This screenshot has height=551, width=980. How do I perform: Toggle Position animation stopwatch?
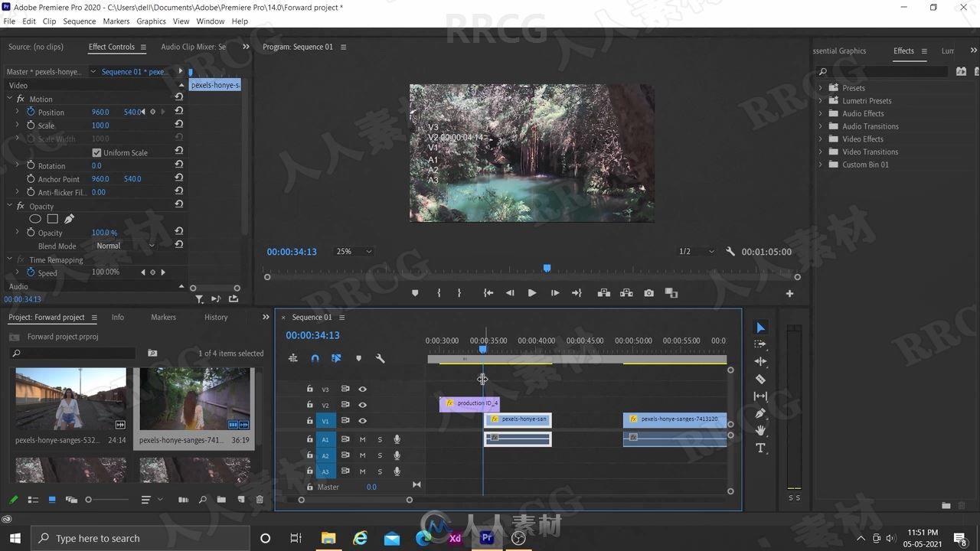pyautogui.click(x=31, y=112)
